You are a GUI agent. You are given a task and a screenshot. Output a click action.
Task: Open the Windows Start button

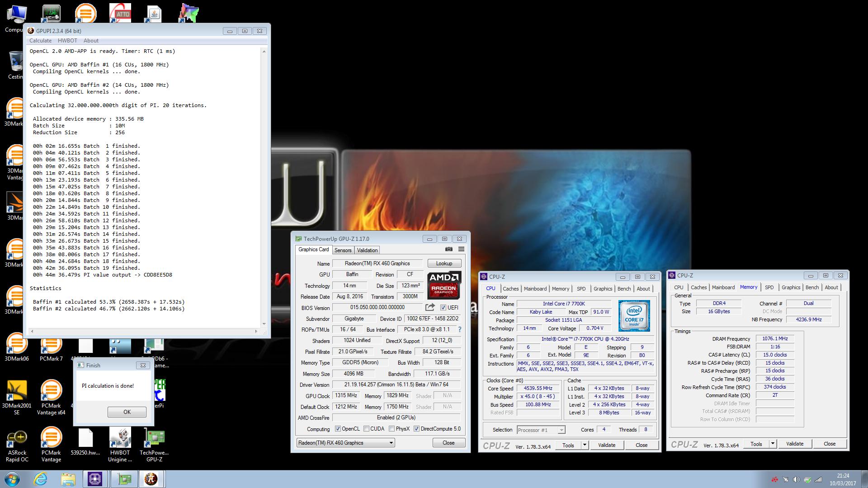12,479
